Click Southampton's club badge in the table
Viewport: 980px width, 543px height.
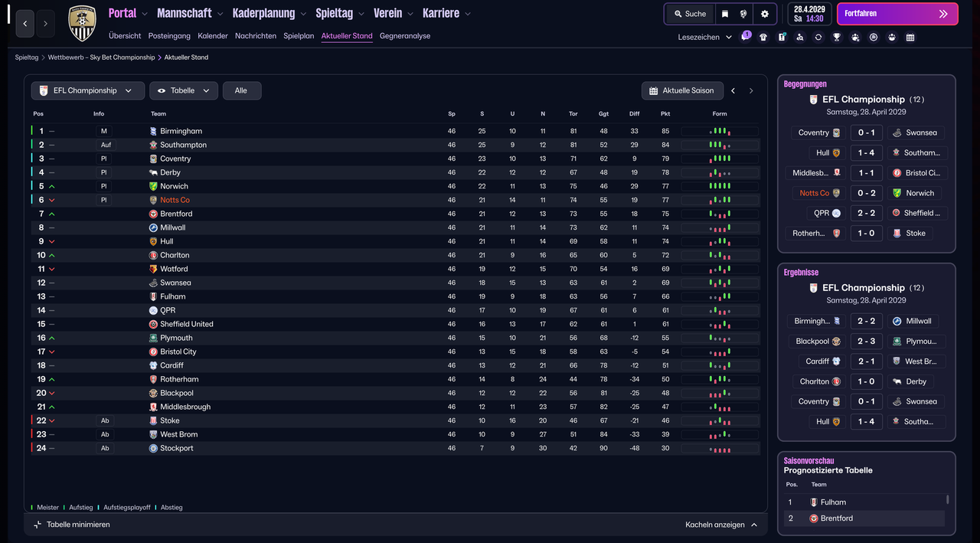click(153, 145)
